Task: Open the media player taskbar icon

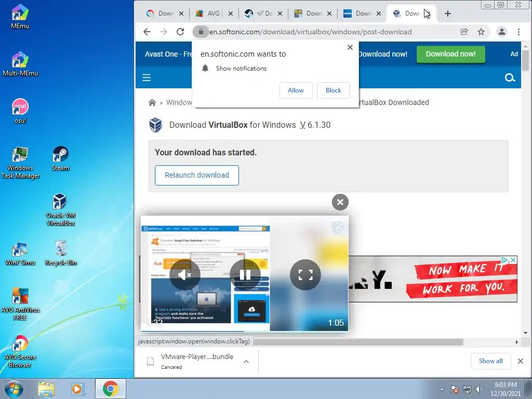Action: point(77,389)
